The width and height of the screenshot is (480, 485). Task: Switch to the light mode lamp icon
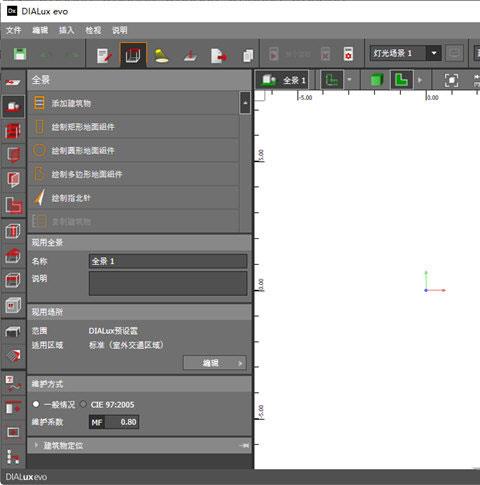162,55
